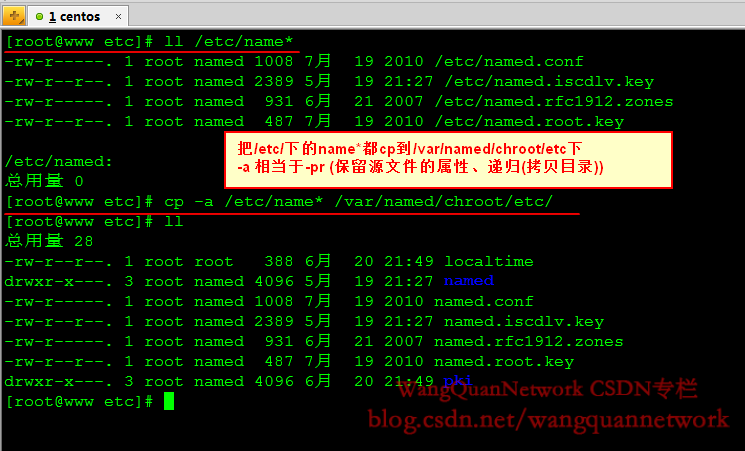Click the green terminal cursor block
The image size is (745, 451).
[169, 402]
